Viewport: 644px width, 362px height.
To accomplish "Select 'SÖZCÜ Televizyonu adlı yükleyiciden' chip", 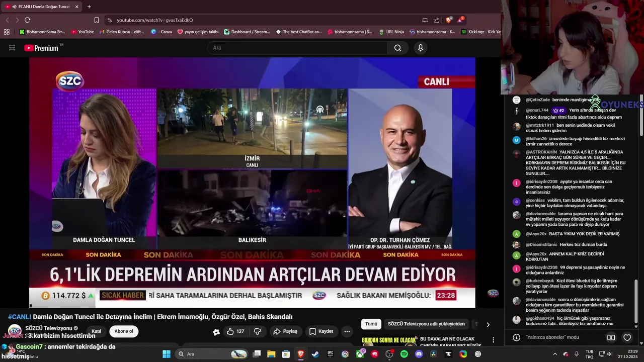I will (426, 324).
